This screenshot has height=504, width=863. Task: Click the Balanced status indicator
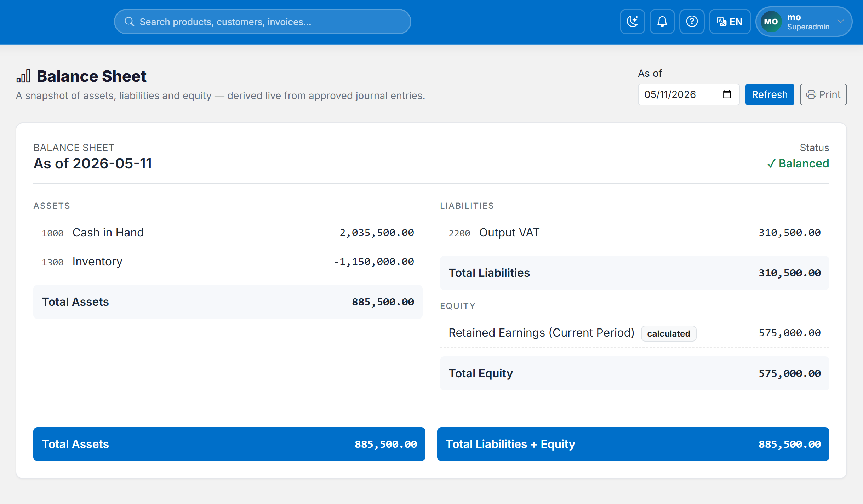click(x=798, y=164)
